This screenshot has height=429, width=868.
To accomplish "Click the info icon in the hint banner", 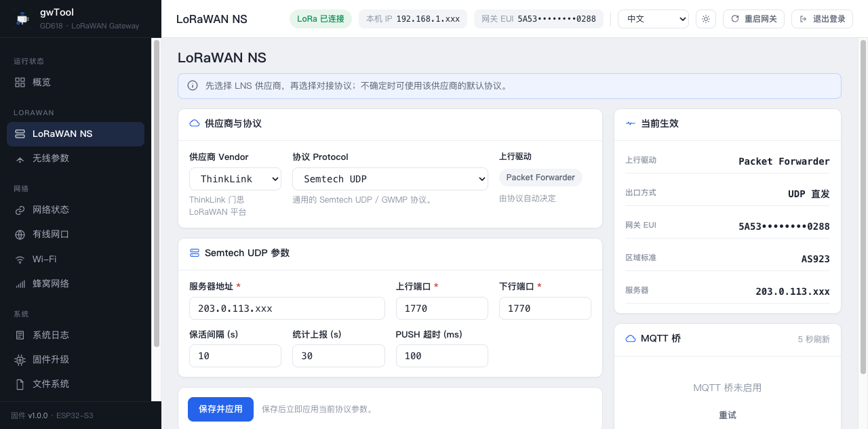I will [x=193, y=86].
